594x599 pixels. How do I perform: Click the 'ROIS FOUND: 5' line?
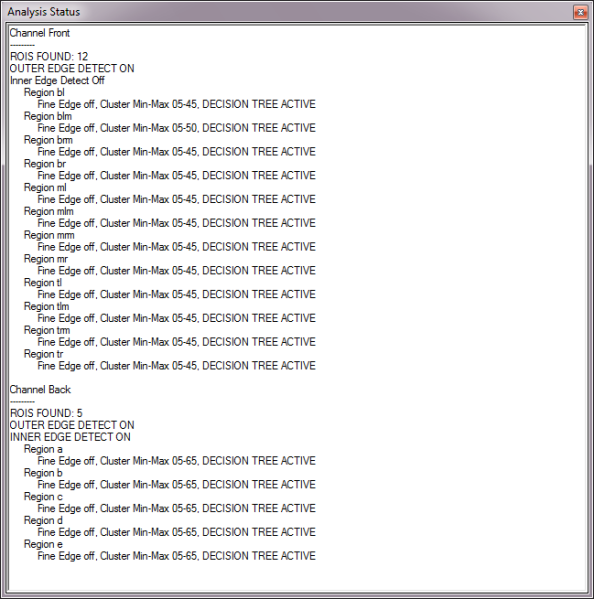[x=46, y=413]
